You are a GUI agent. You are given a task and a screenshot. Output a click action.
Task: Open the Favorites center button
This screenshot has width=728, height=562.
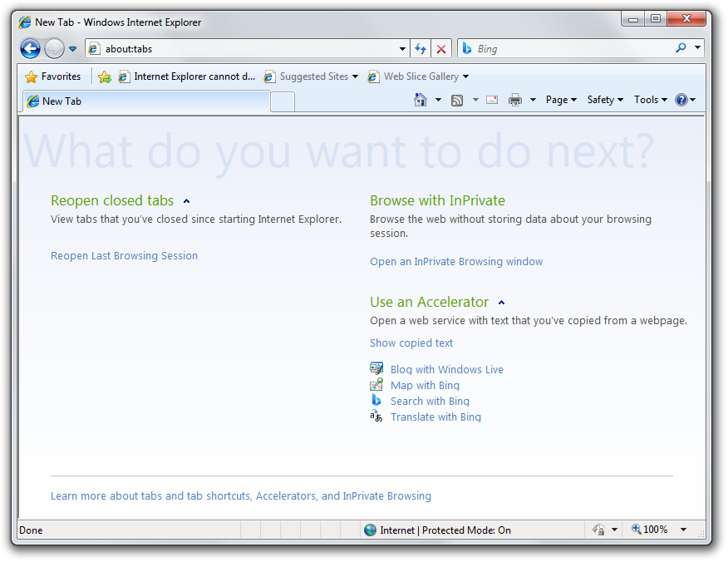click(53, 76)
